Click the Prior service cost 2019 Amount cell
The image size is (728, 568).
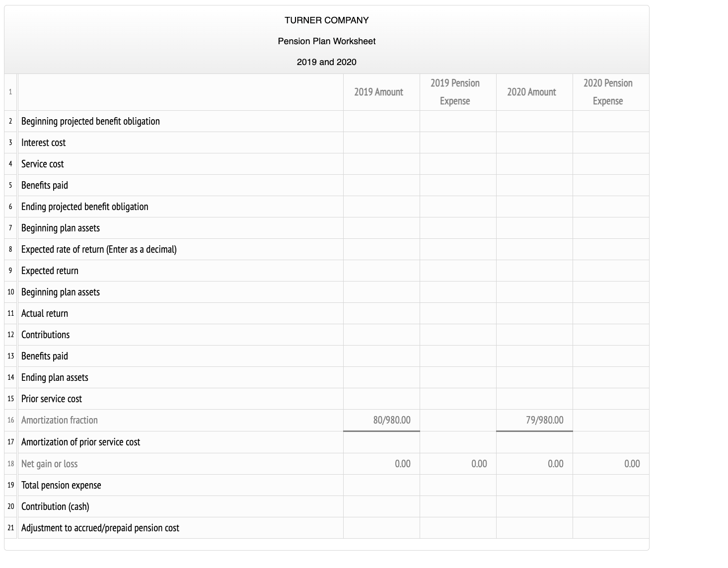coord(381,399)
